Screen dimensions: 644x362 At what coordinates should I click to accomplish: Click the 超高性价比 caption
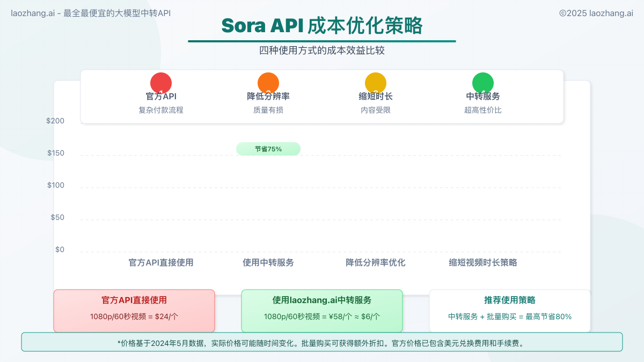coord(483,110)
